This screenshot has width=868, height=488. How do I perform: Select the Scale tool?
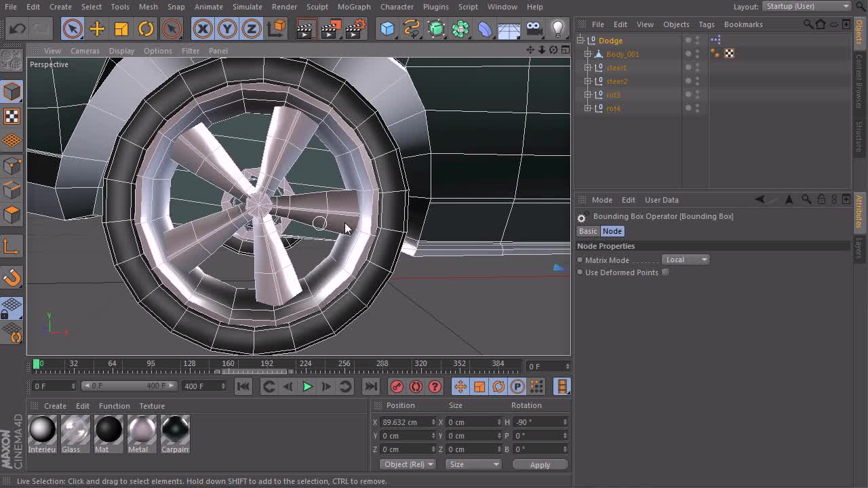tap(121, 28)
